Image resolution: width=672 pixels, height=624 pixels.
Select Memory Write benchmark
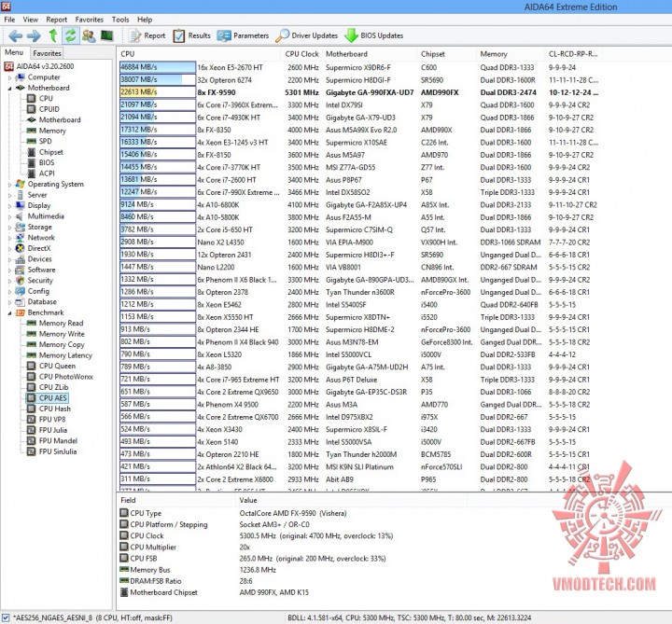pyautogui.click(x=56, y=334)
